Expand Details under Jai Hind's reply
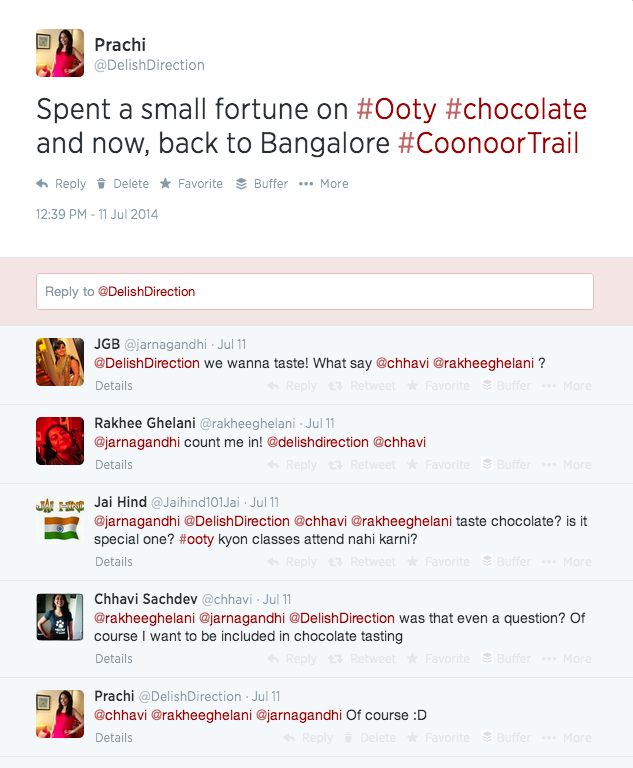Screen dimensions: 633x768 [x=114, y=562]
